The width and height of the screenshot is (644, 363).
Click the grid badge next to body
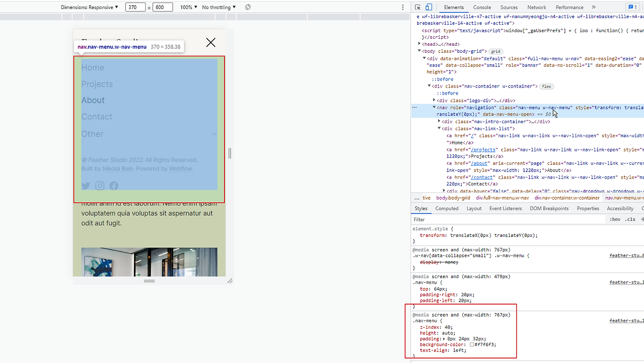[496, 51]
